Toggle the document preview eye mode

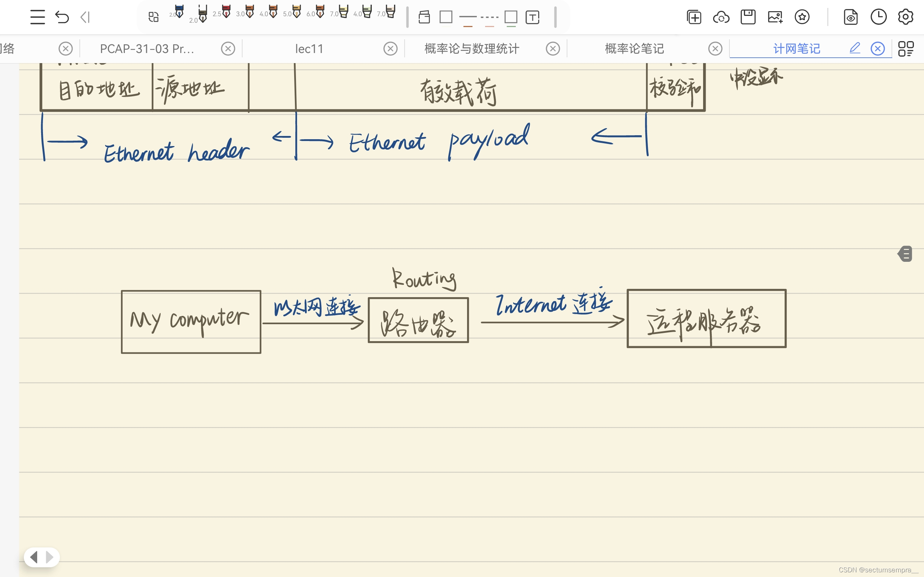[851, 17]
